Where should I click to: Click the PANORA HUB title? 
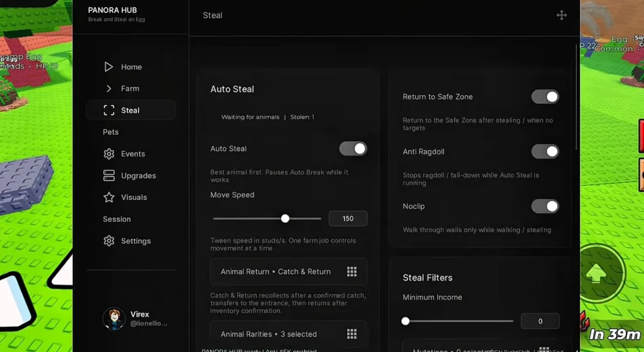point(112,10)
